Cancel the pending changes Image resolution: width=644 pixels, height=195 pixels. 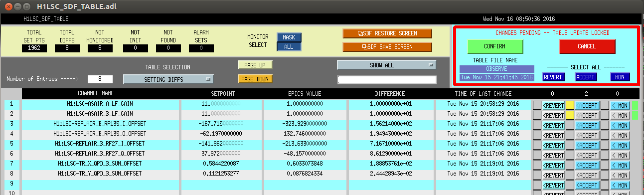click(587, 46)
